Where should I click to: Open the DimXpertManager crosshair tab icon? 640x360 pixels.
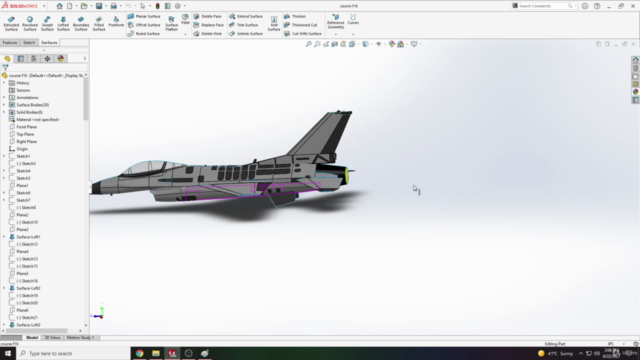47,59
